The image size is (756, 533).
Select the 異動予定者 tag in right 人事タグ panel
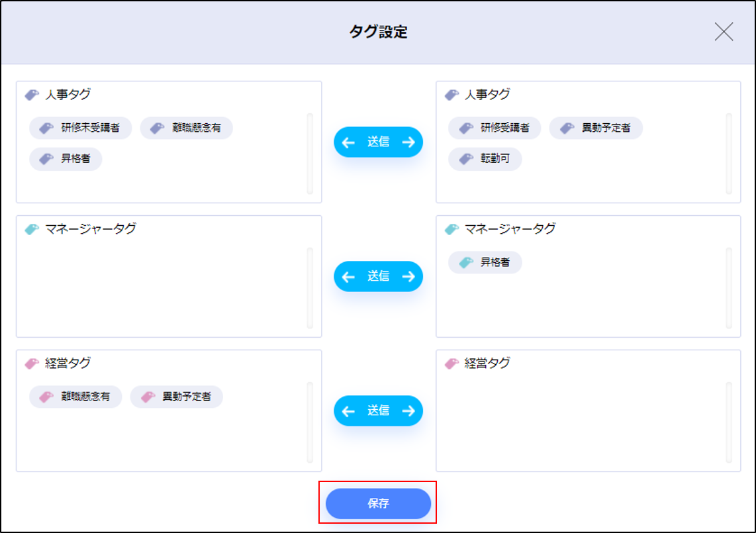[x=596, y=128]
